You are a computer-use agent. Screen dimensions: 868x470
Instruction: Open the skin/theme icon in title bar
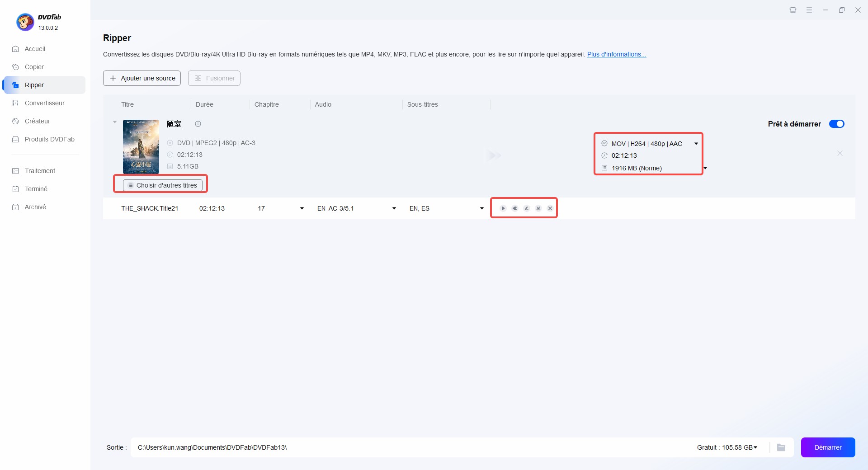coord(793,10)
